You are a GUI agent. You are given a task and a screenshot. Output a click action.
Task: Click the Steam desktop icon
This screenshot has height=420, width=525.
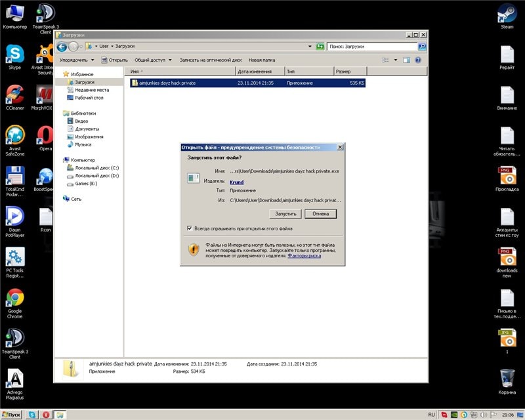[507, 16]
